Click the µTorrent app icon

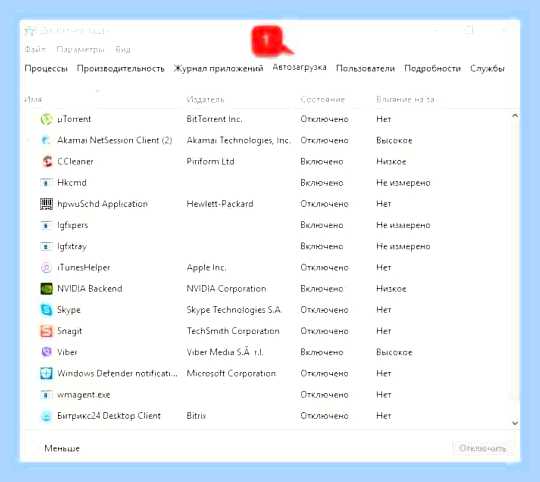46,119
